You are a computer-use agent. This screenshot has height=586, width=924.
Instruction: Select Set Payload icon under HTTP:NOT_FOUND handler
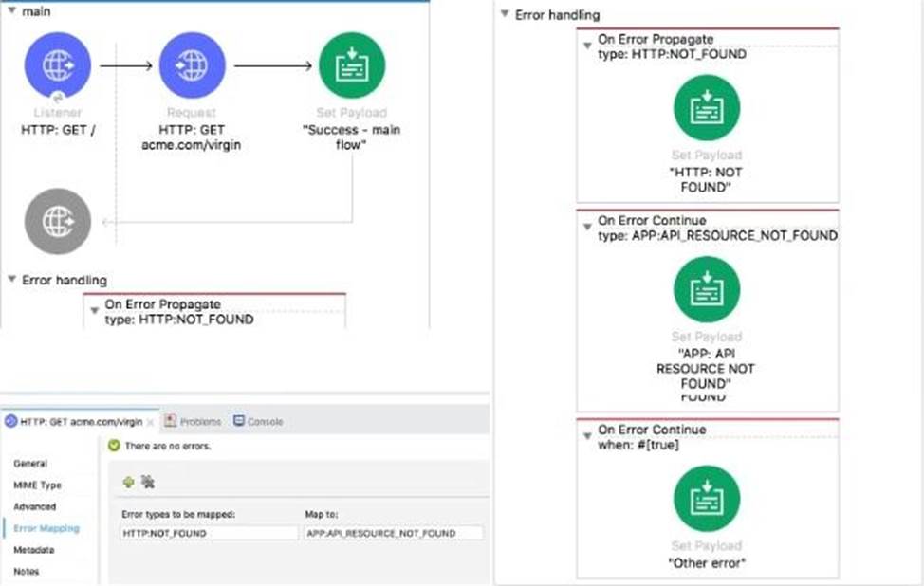coord(707,108)
